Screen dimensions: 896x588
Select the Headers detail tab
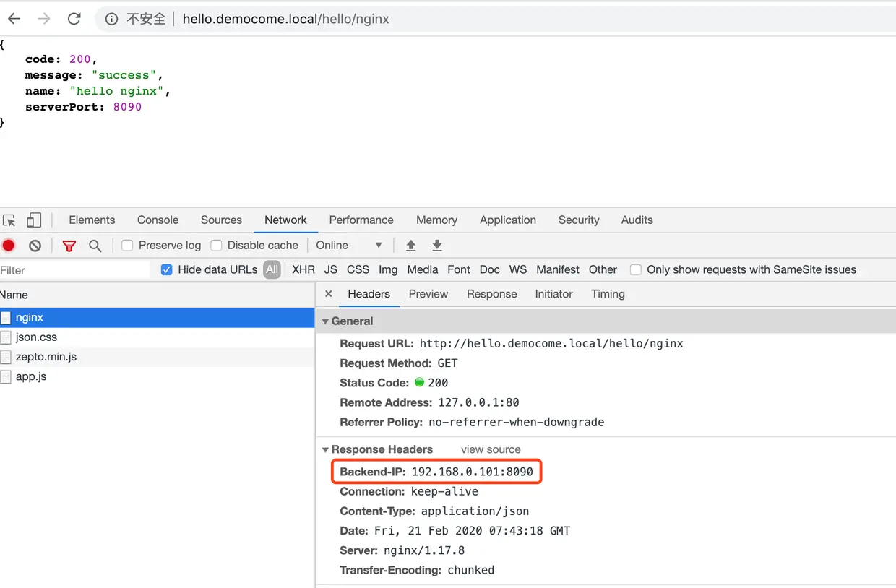(369, 294)
